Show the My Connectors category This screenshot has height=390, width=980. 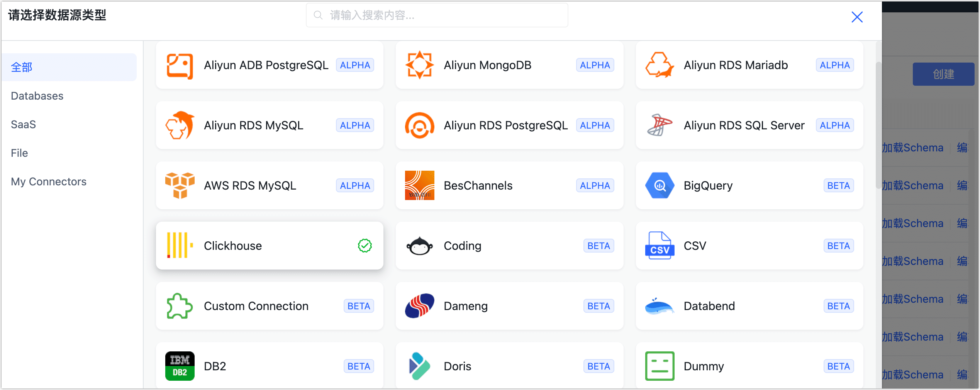click(x=49, y=181)
